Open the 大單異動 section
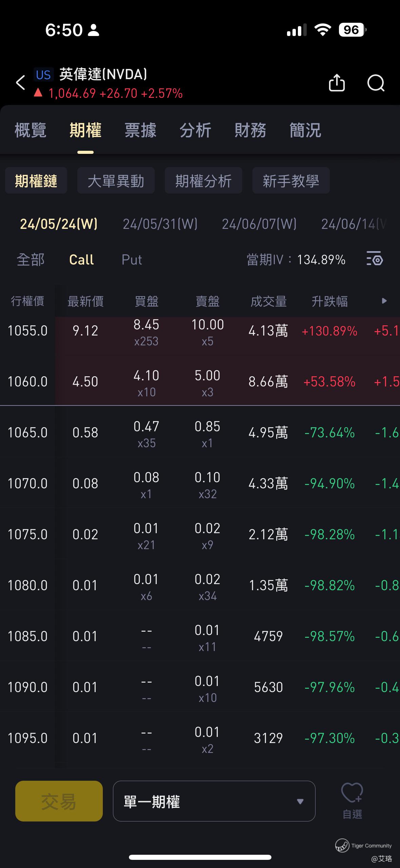Image resolution: width=400 pixels, height=868 pixels. click(116, 181)
